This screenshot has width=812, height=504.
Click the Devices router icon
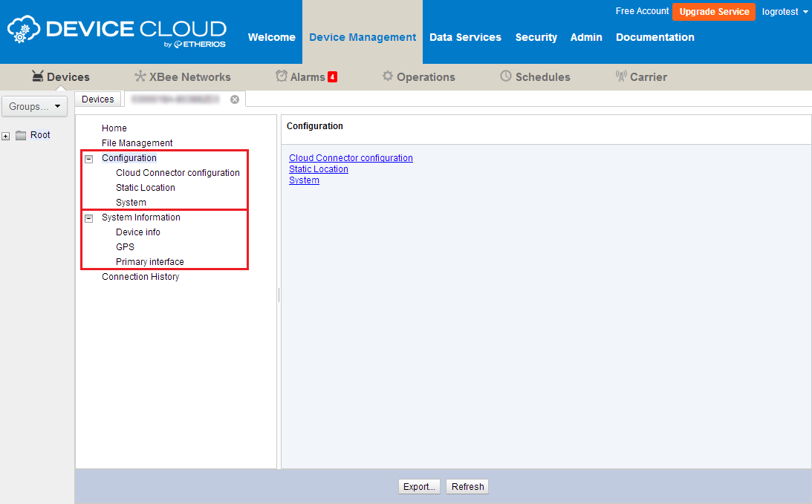click(x=37, y=76)
